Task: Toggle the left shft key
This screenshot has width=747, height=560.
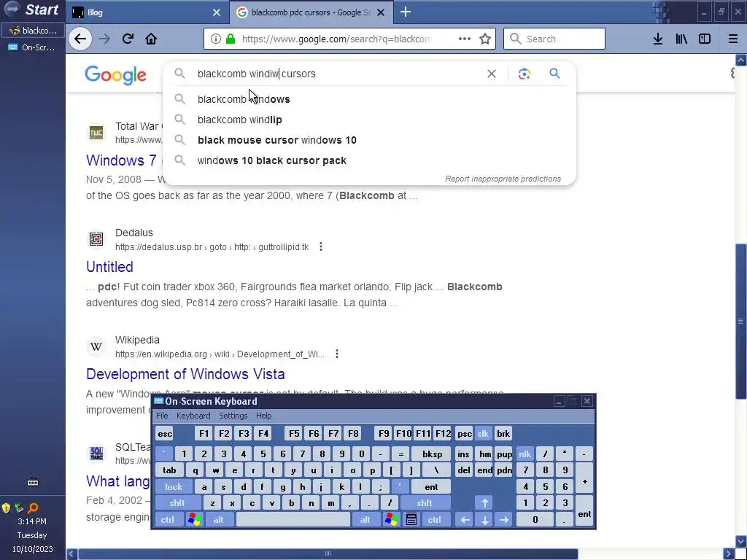Action: click(x=177, y=503)
